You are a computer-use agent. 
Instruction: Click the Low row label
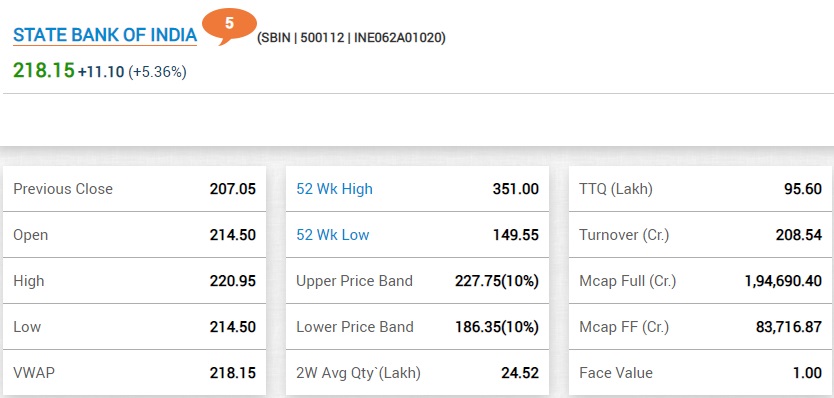[27, 327]
